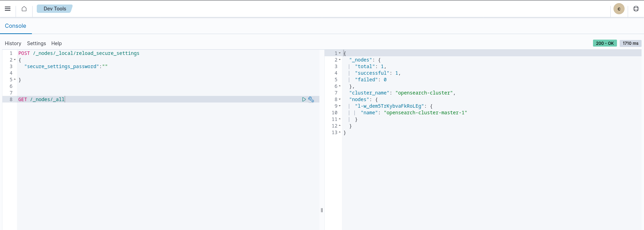The height and width of the screenshot is (230, 644).
Task: Run the GET /_nodes/_all request
Action: click(304, 99)
